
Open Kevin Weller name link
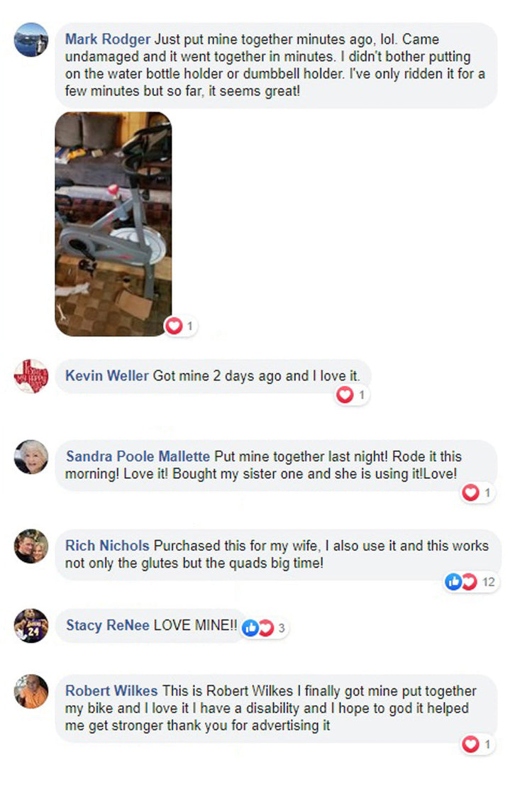107,375
